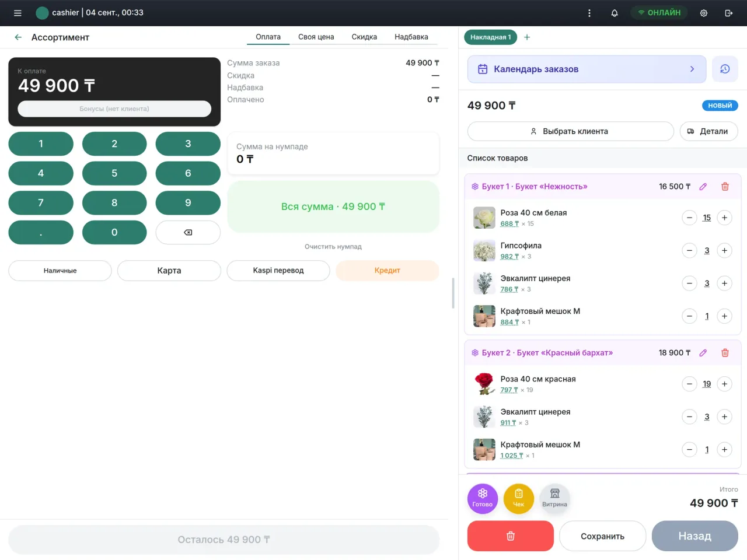Screen dimensions: 747x560
Task: Click Очистить нумпад link
Action: point(333,247)
